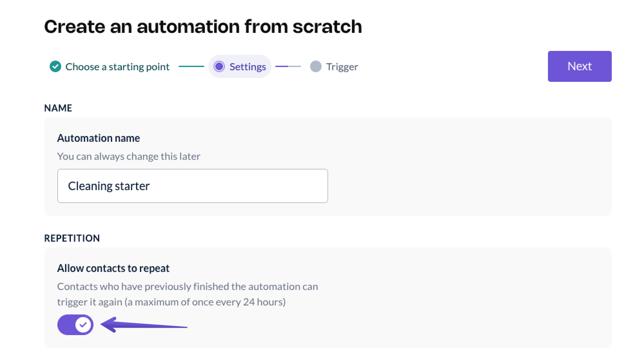Click the gray Trigger step circle
644x357 pixels.
316,66
